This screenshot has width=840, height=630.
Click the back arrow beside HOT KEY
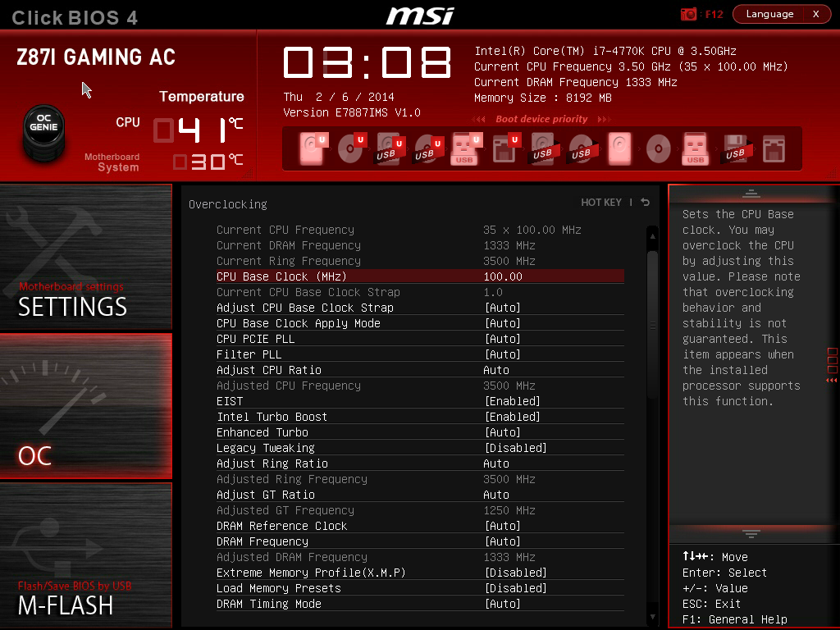646,203
